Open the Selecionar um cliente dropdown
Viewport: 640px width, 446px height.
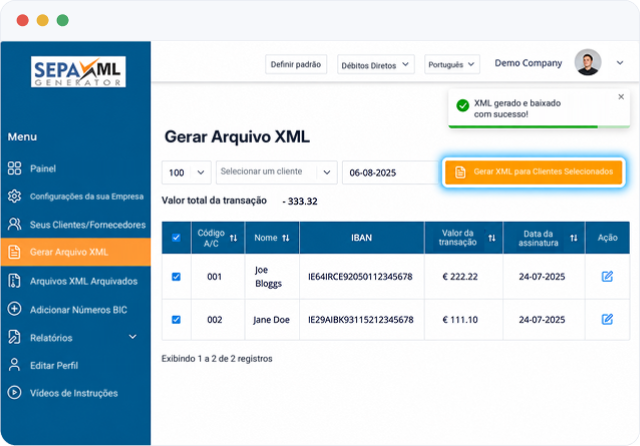pyautogui.click(x=276, y=173)
